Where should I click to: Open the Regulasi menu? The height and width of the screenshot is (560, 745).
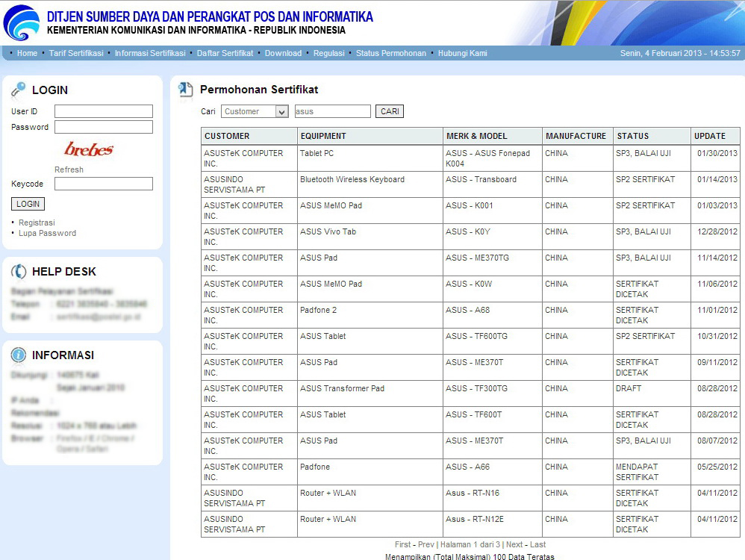tap(328, 53)
